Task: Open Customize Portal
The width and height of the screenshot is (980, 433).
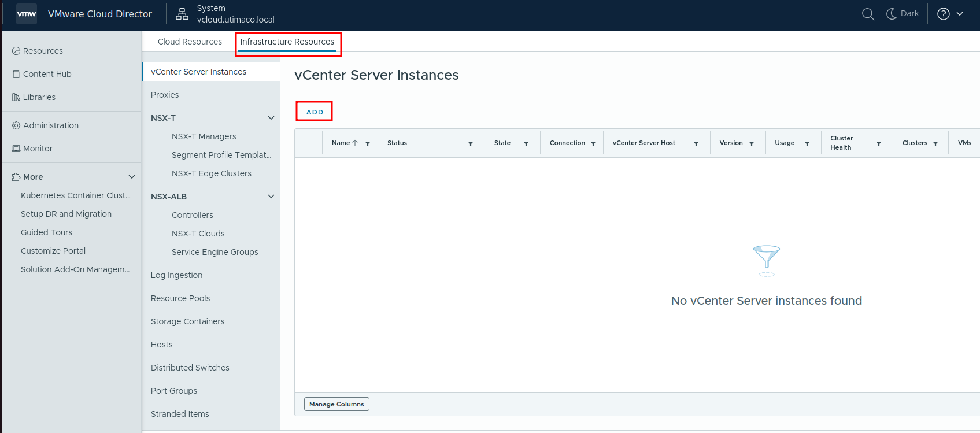Action: click(x=53, y=251)
